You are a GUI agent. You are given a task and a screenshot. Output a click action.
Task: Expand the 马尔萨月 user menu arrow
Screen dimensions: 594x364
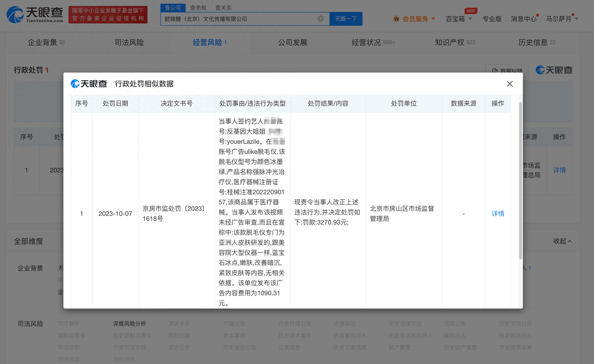click(577, 19)
